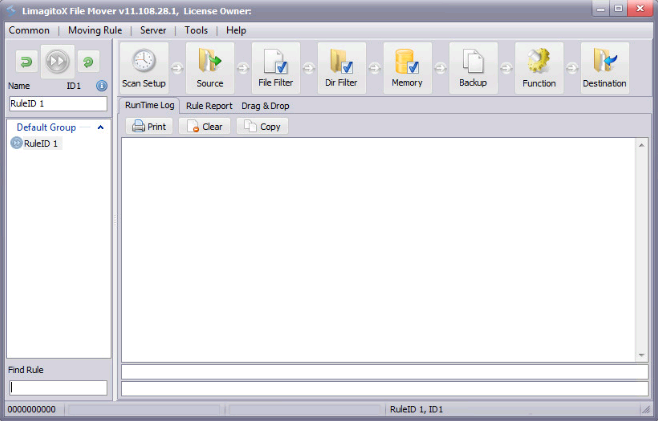Click the window resize grip in status bar
Viewport: 658px width, 421px height.
645,409
